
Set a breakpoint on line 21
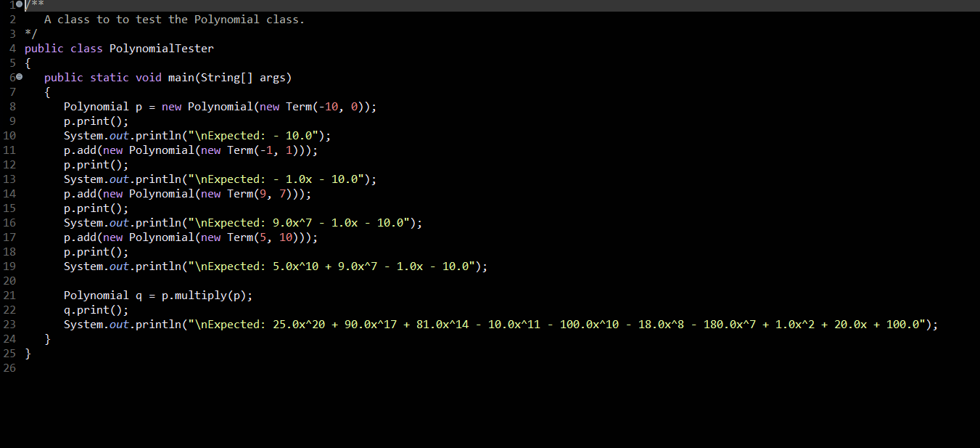click(x=17, y=295)
